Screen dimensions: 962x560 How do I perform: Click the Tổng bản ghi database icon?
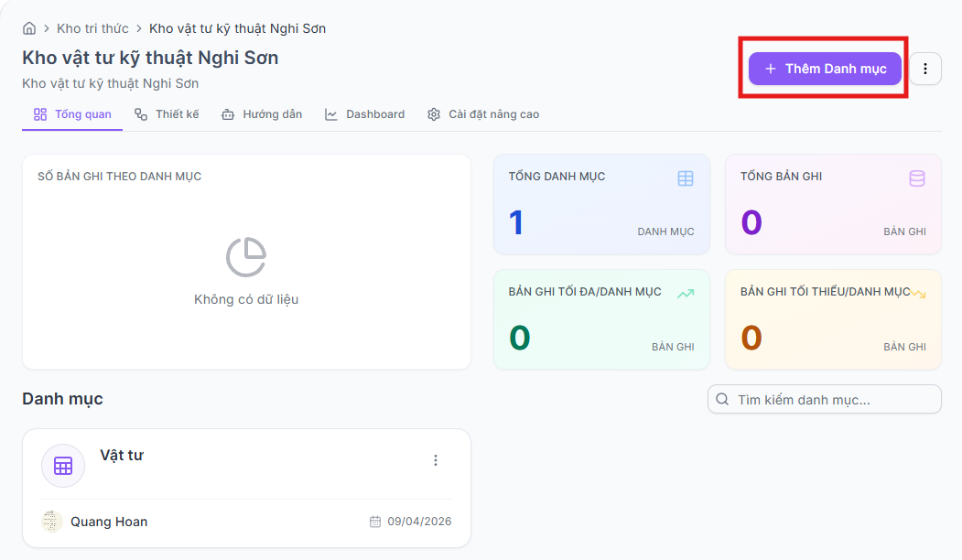[x=917, y=178]
